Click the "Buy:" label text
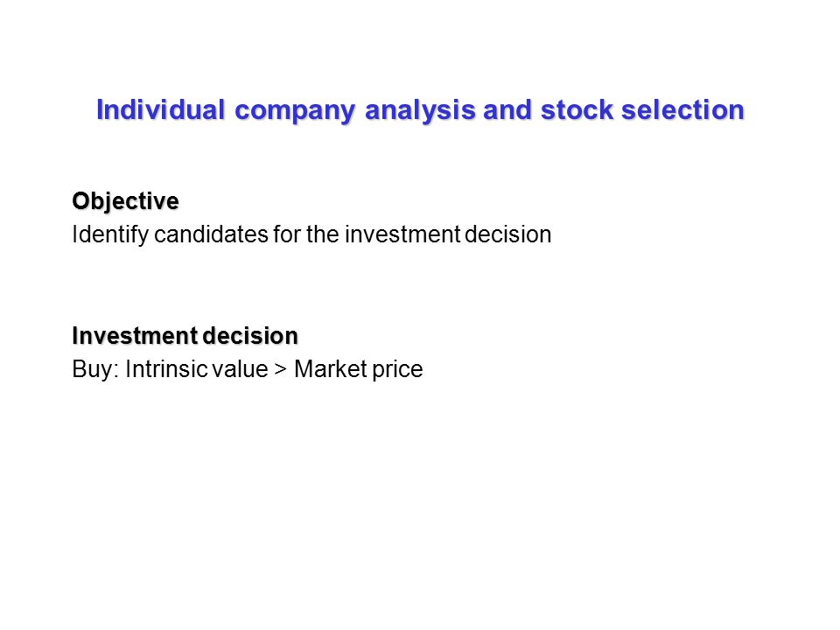 click(x=95, y=369)
